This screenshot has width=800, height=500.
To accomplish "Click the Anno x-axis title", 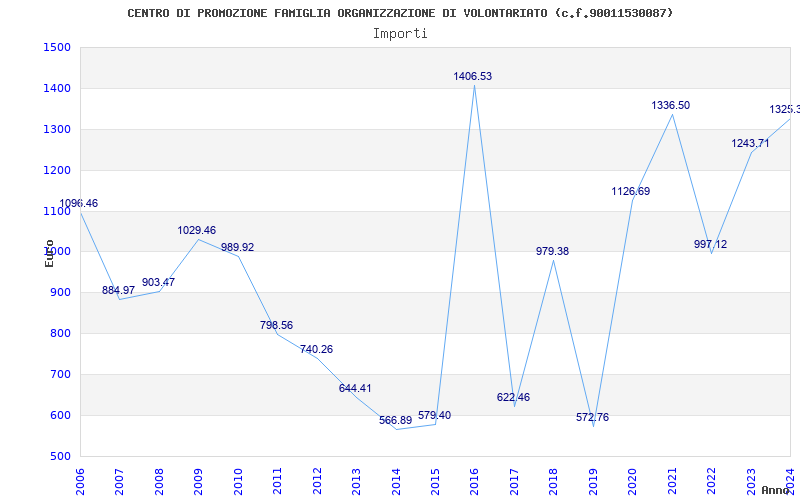I will point(776,490).
